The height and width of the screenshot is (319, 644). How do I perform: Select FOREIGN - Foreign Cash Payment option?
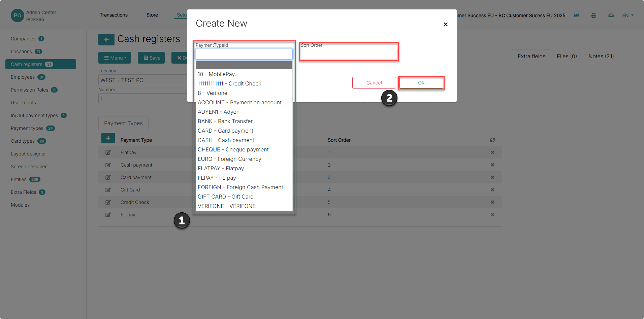pyautogui.click(x=244, y=187)
